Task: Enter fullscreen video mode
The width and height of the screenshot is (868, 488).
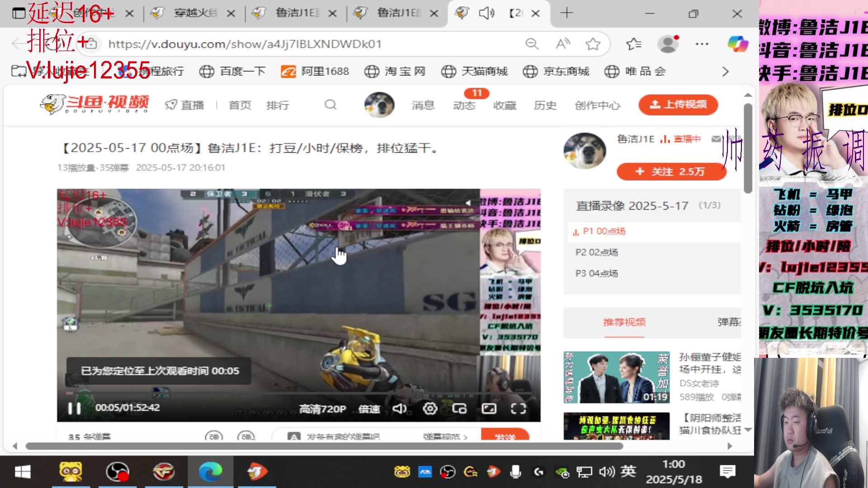Action: tap(519, 408)
